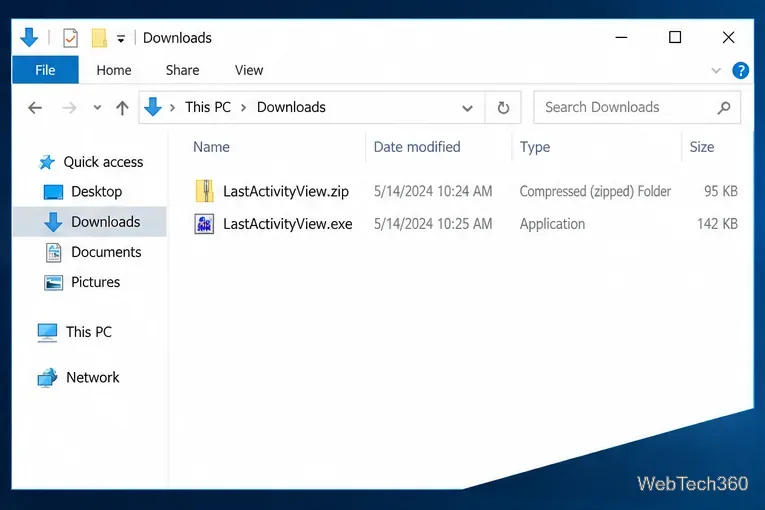Select the LastActivityView.zip file name

(x=286, y=191)
